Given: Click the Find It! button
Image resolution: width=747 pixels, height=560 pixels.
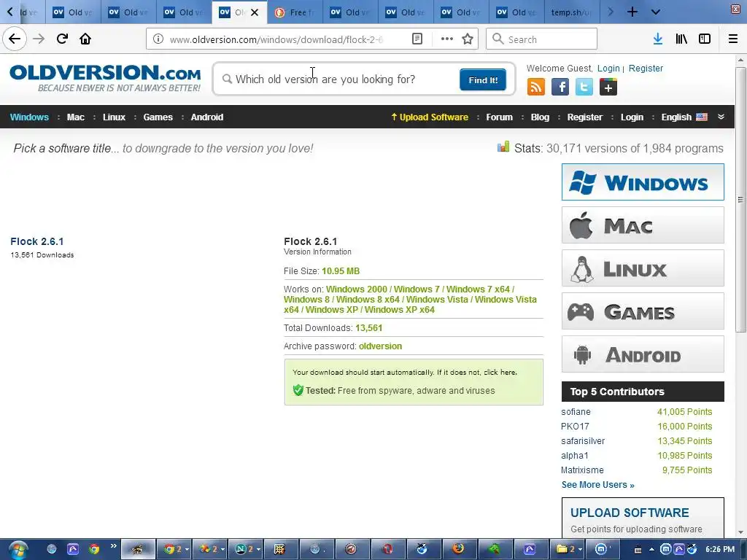Looking at the screenshot, I should [483, 79].
